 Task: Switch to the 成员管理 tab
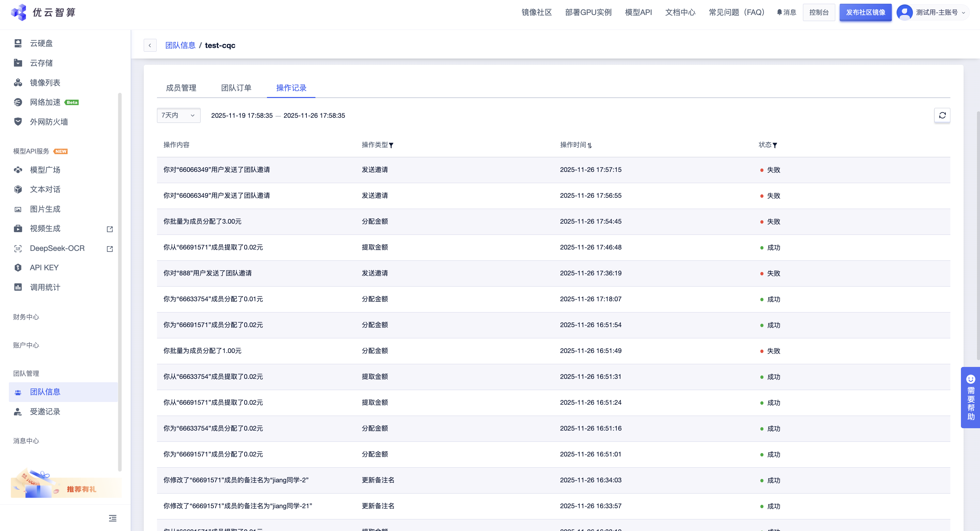(181, 88)
